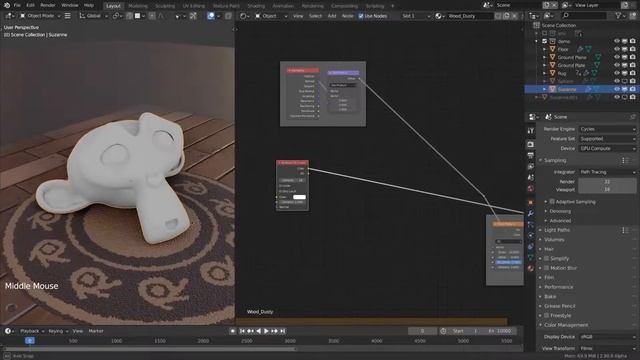640x360 pixels.
Task: Open the Slot 1 material slot dropdown
Action: click(x=416, y=16)
